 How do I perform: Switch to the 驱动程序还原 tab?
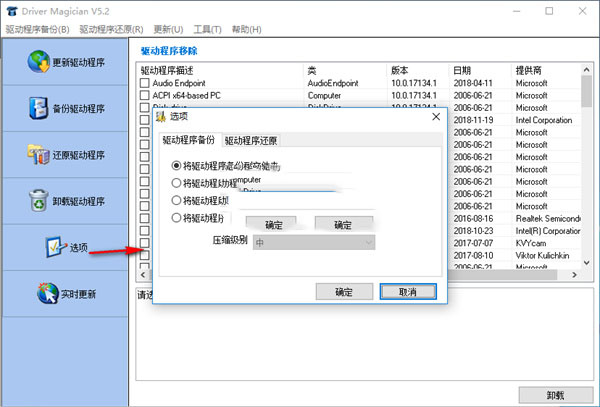coord(251,141)
